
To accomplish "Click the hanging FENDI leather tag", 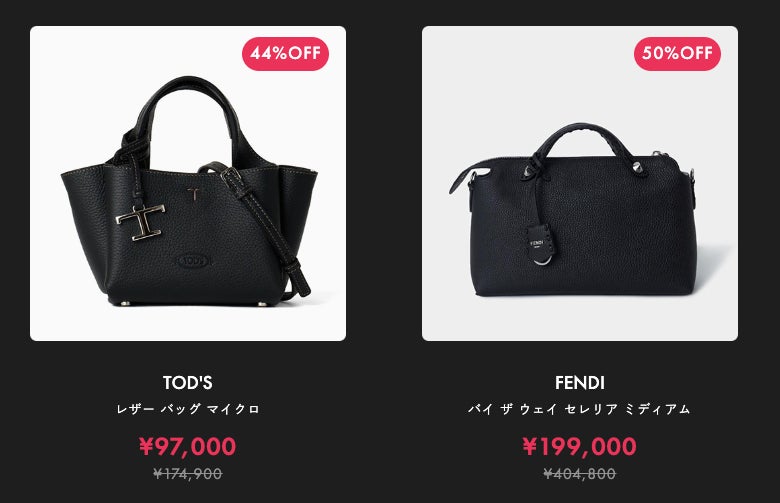I will (541, 244).
